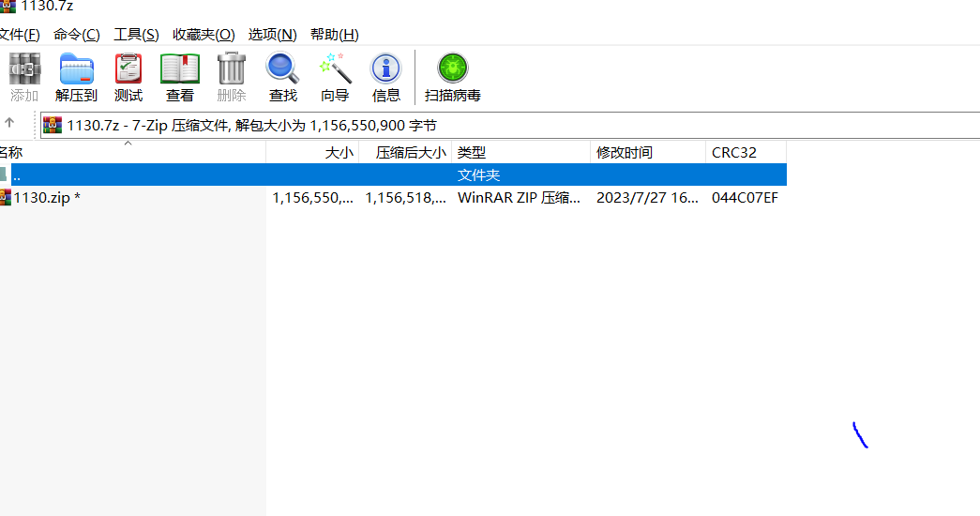The width and height of the screenshot is (980, 516).
Task: Open the Tools (工具) menu
Action: tap(136, 35)
